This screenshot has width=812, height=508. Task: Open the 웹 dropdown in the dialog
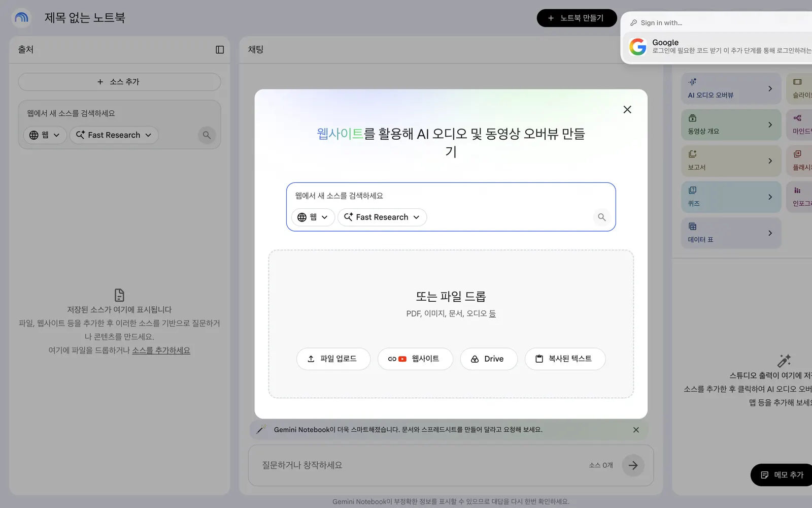click(x=313, y=217)
